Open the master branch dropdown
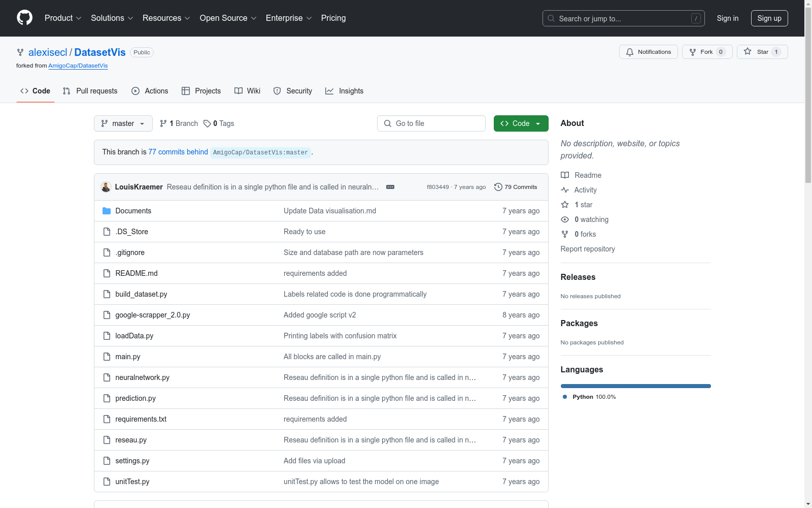812x508 pixels. click(123, 123)
